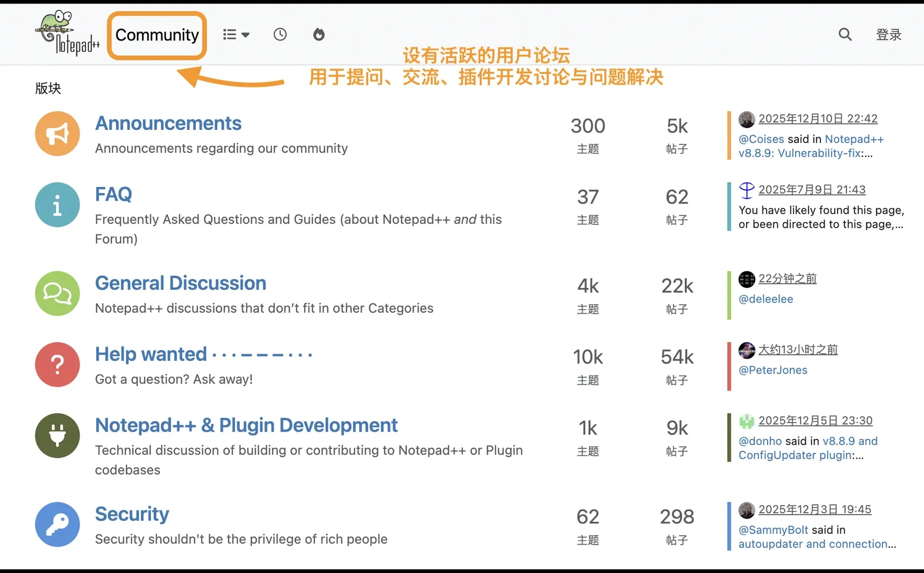Click the Announcements megaphone icon

(58, 134)
